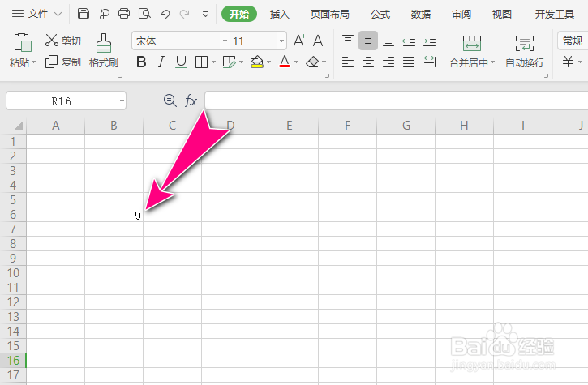Click distributed alignment icon
The height and width of the screenshot is (385, 588).
click(429, 62)
